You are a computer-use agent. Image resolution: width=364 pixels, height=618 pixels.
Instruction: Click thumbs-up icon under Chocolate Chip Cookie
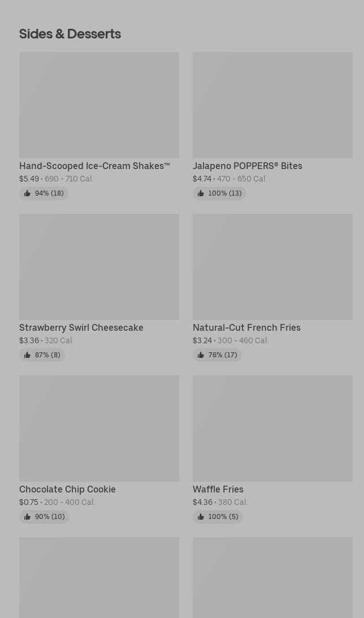pyautogui.click(x=27, y=517)
